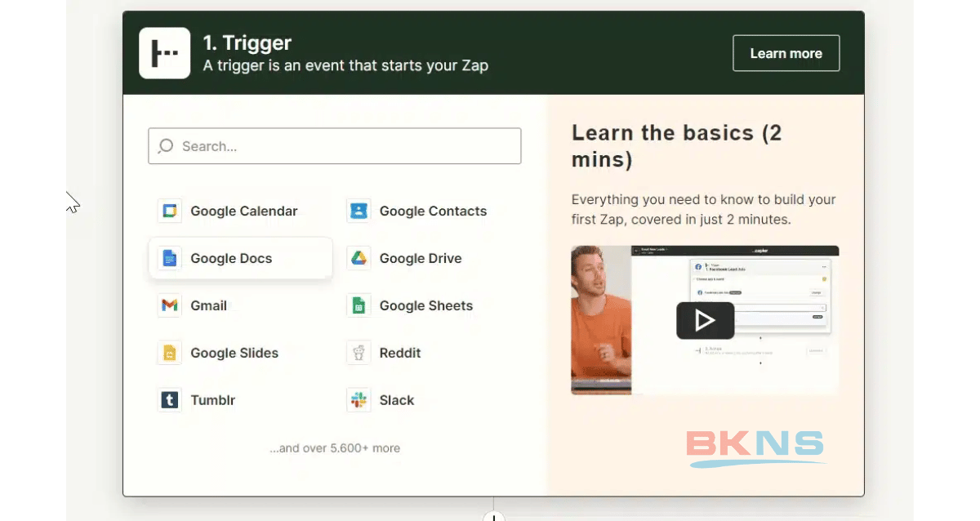This screenshot has height=521, width=980.
Task: Click the "1. Trigger" header title
Action: click(247, 42)
